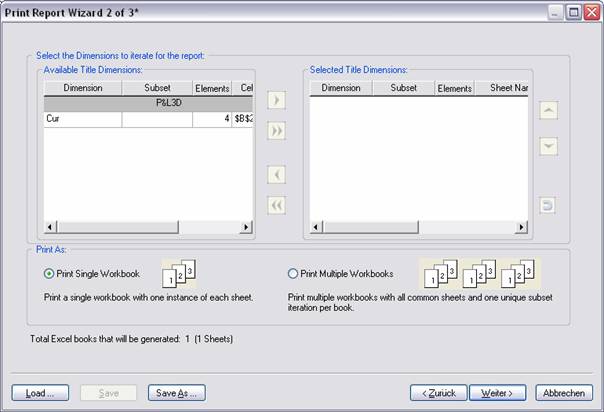Select the Print Single Workbook radio option
604x412 pixels.
pos(49,274)
